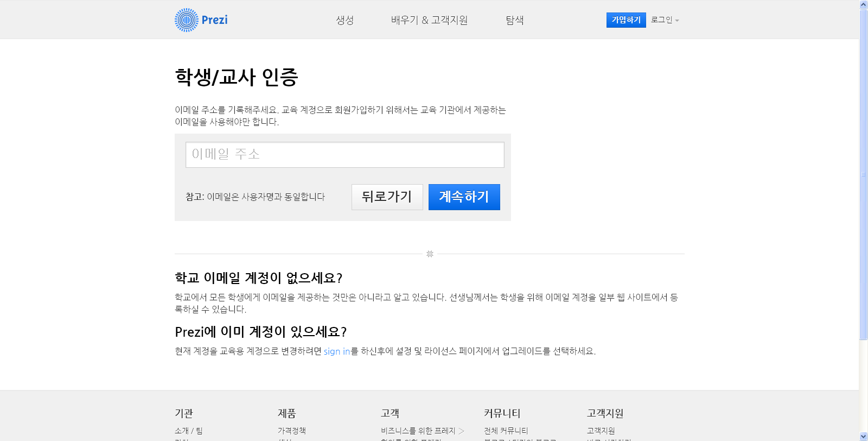Open the 고객지원 link under 고객지원 heading
Screen dimensions: 868x441
click(x=601, y=431)
